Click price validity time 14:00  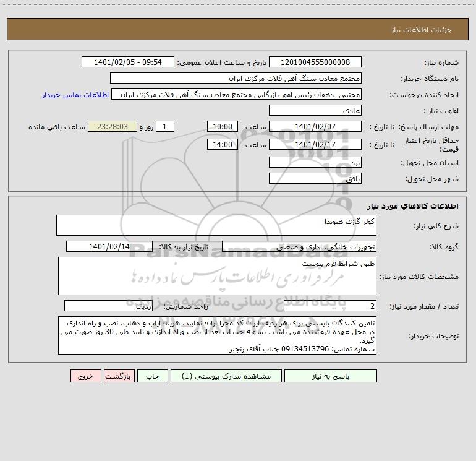pyautogui.click(x=222, y=144)
